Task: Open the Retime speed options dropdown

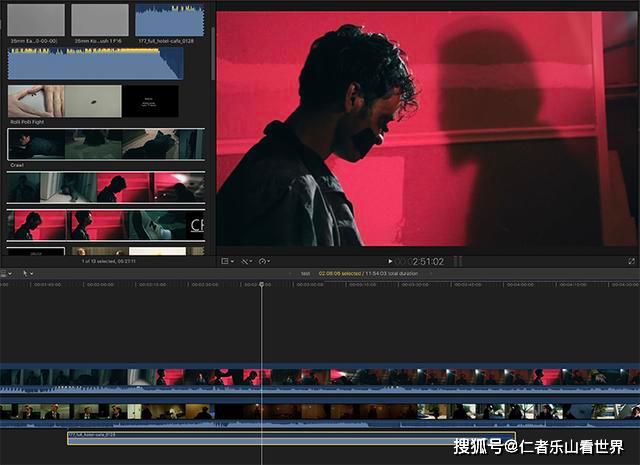Action: (264, 261)
